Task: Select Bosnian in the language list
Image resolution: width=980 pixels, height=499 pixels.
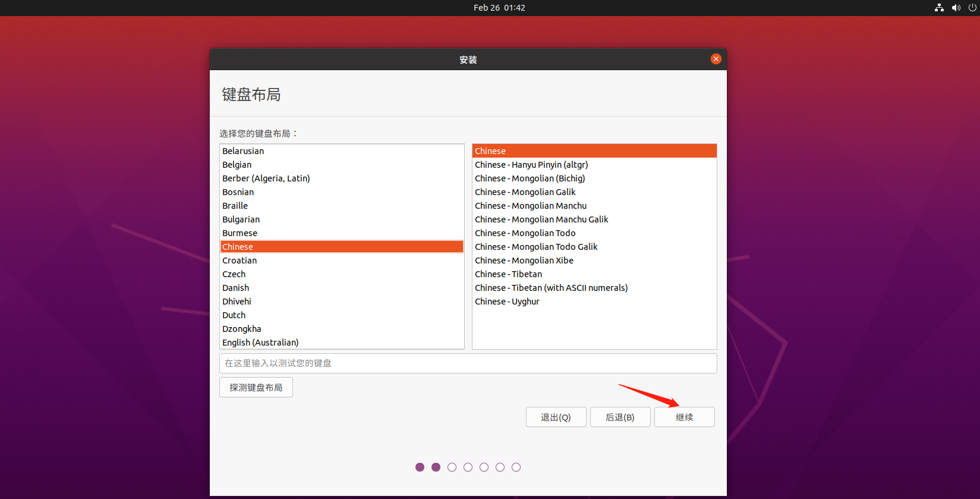Action: [x=342, y=192]
